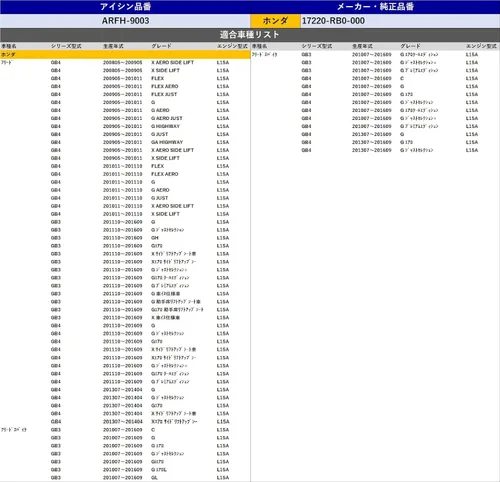Select the genuine part number 17220-RB0-000
Viewport: 500px width, 482px height.
click(x=333, y=21)
